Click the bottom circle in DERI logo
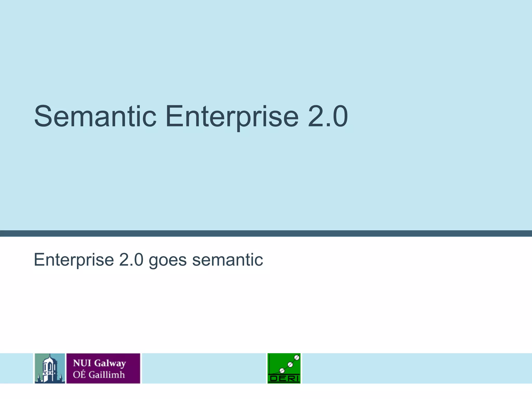Image resolution: width=532 pixels, height=399 pixels. (x=282, y=370)
